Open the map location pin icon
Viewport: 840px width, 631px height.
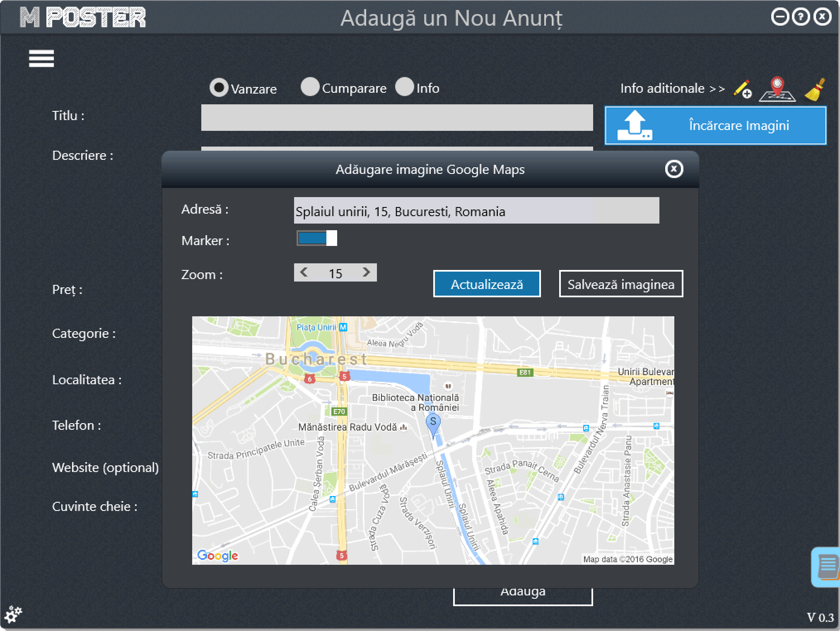coord(777,89)
